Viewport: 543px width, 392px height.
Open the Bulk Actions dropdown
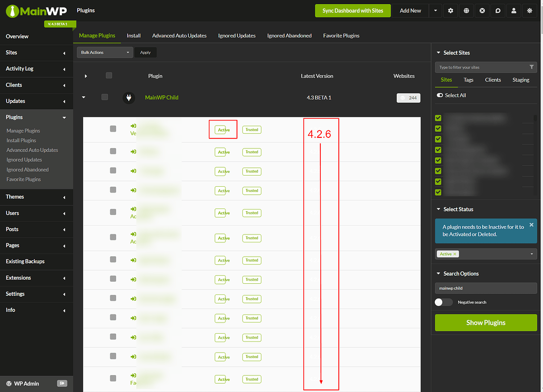coord(104,52)
